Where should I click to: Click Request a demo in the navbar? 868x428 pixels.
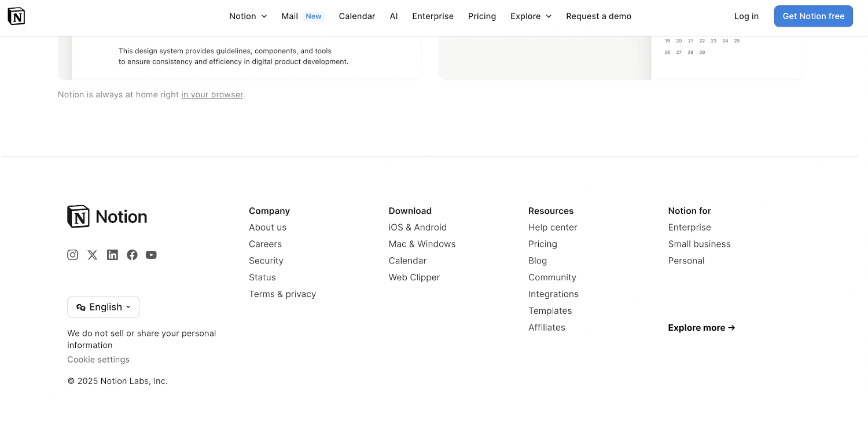[598, 16]
